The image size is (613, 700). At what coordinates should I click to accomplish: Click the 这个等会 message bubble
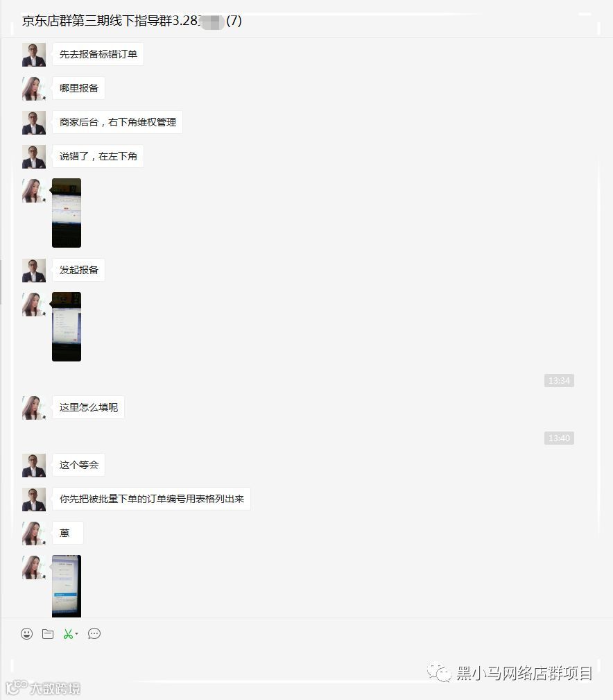[78, 466]
